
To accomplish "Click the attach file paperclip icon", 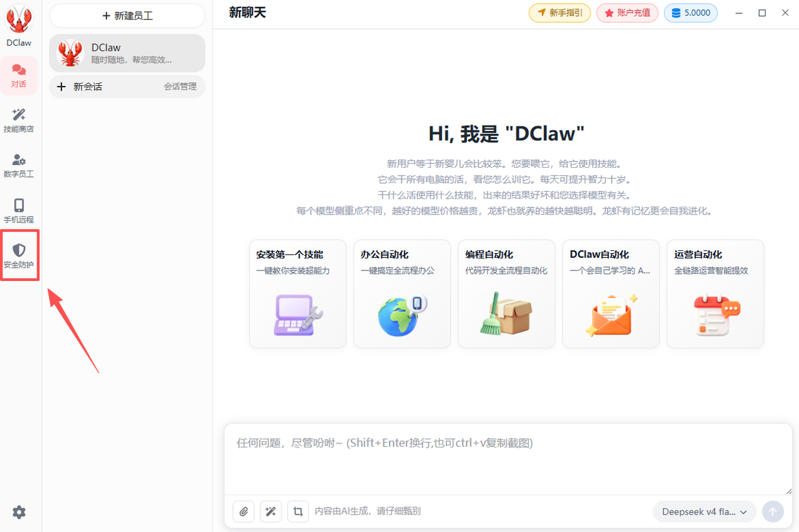I will click(244, 511).
